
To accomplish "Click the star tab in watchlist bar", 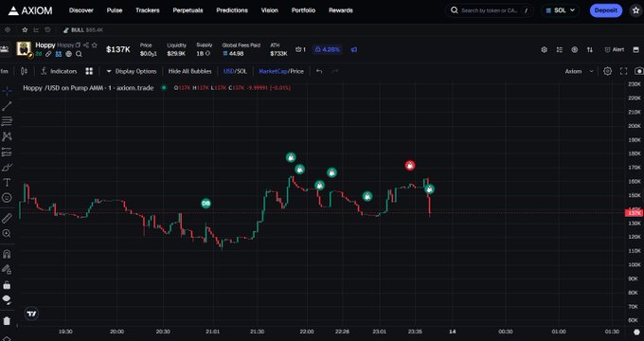I will click(25, 30).
